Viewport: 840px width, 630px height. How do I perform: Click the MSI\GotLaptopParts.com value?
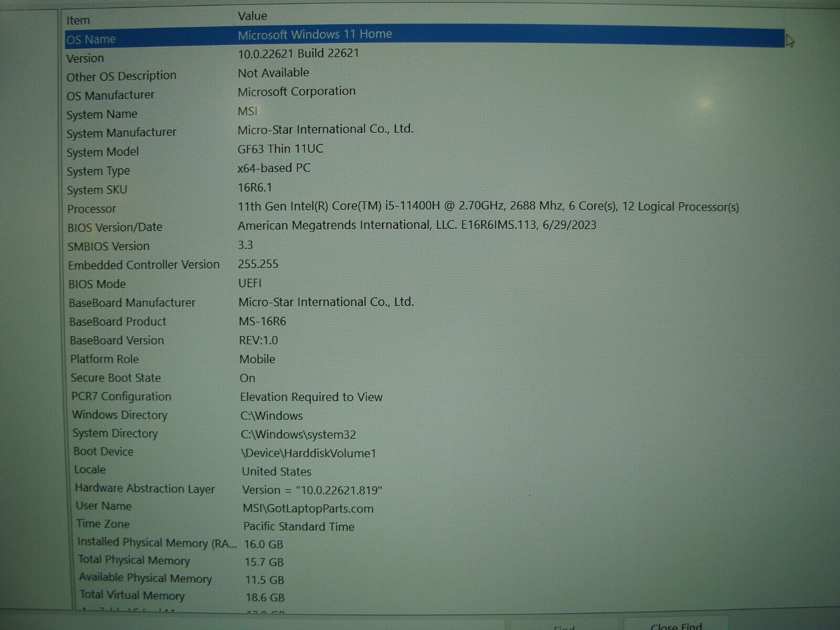(x=308, y=509)
